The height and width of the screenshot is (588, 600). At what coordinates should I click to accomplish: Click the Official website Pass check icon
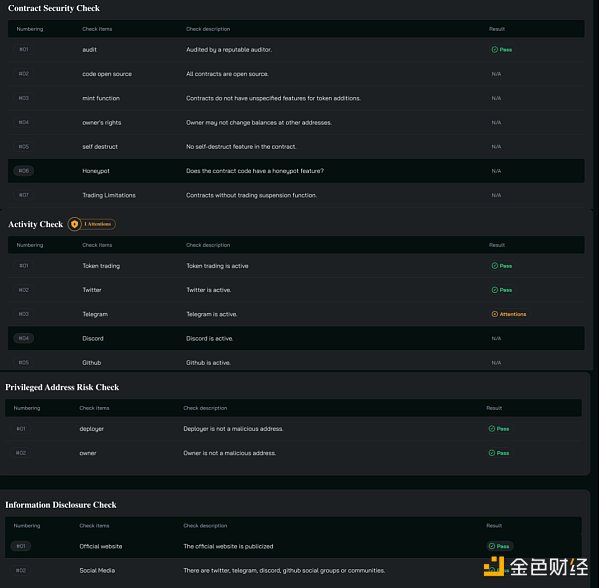pos(492,546)
